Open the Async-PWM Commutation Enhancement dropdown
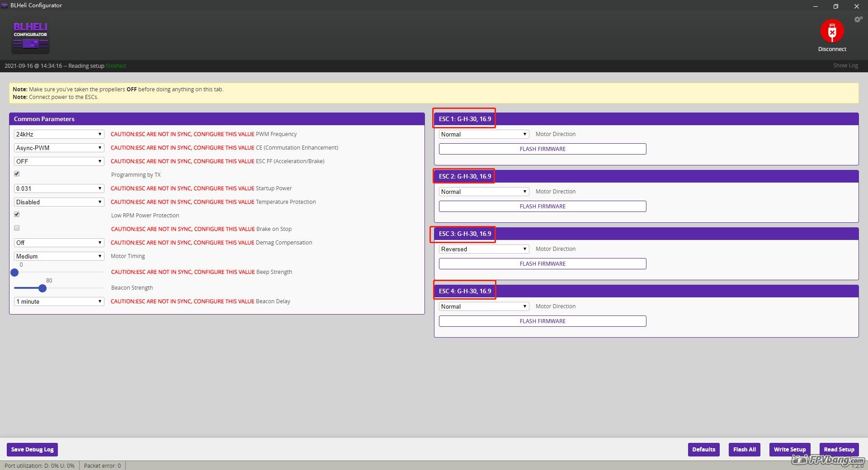 [59, 148]
